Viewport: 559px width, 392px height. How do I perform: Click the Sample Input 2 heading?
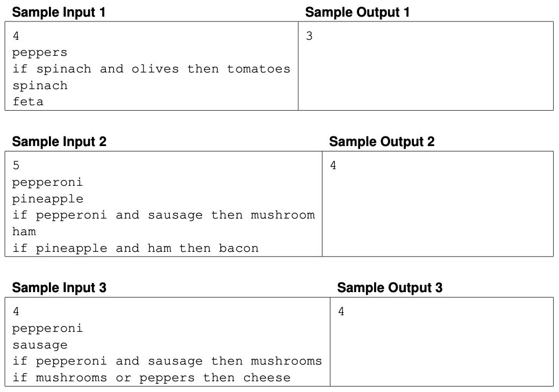click(x=59, y=142)
